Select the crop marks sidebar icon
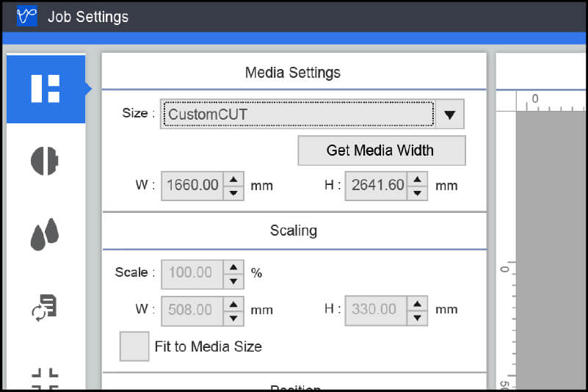The height and width of the screenshot is (392, 588). click(45, 377)
